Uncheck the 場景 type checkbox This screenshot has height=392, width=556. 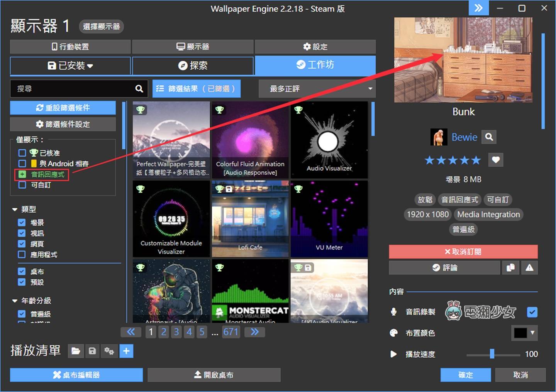22,222
